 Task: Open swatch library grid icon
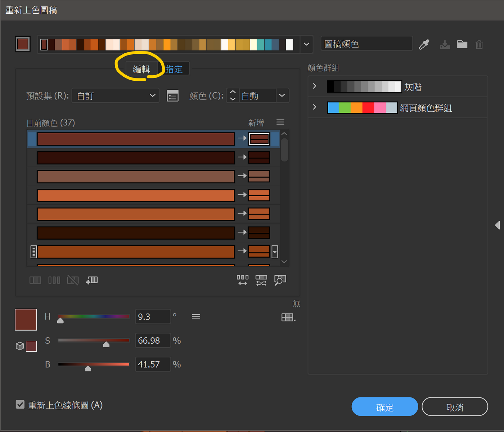288,317
